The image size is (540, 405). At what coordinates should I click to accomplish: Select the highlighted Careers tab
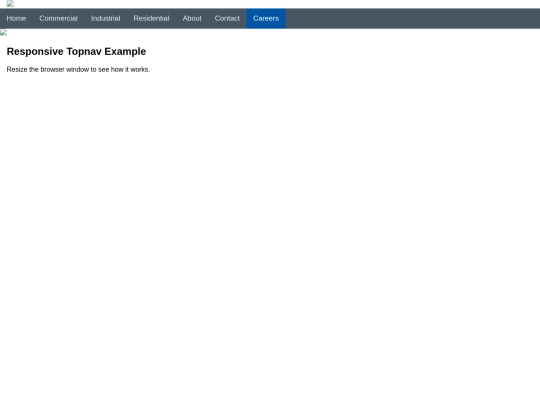(x=266, y=19)
